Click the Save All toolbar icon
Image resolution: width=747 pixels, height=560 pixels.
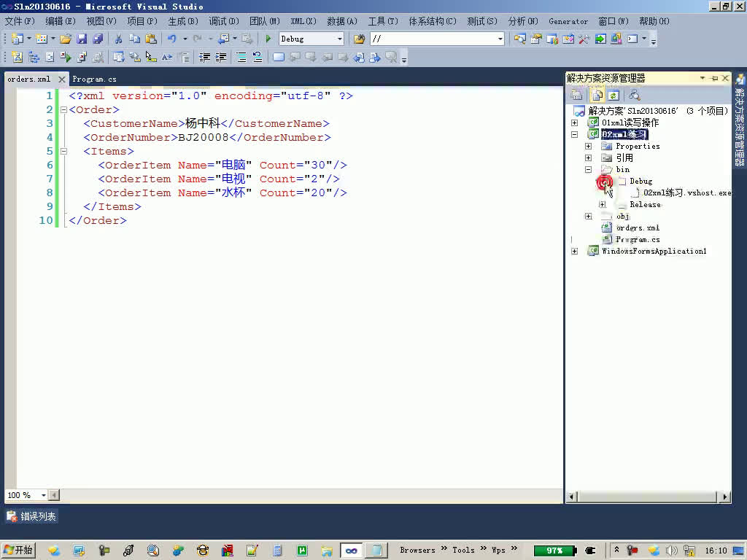pos(97,39)
